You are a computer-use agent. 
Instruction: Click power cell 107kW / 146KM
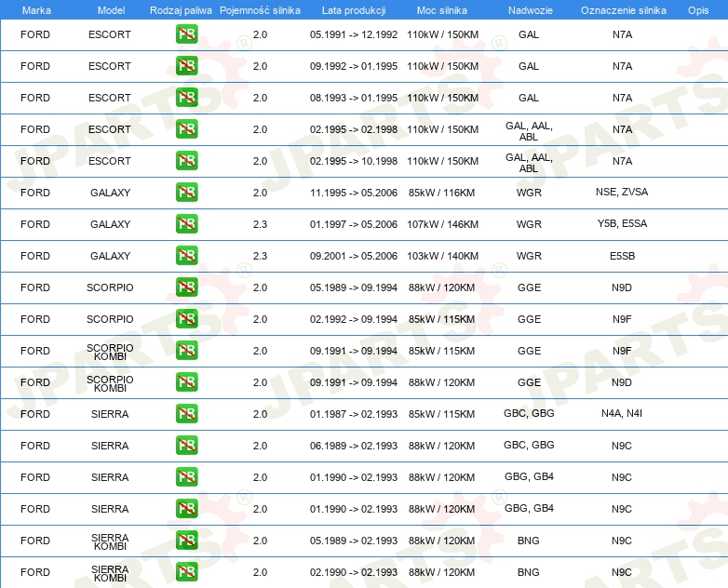click(442, 223)
